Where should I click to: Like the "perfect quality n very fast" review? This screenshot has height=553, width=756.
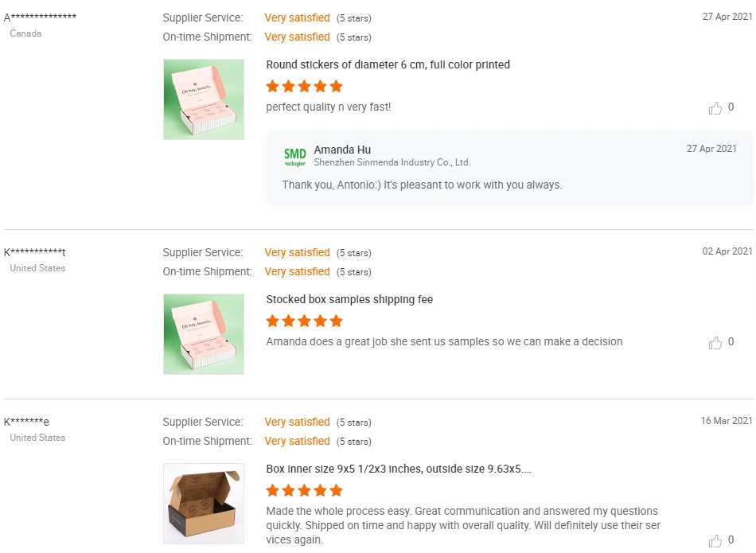coord(715,108)
